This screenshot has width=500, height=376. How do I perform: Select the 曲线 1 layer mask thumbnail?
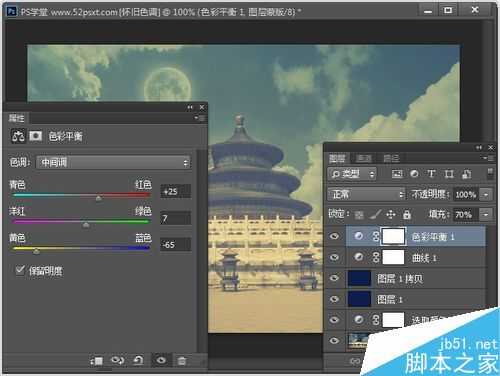393,257
